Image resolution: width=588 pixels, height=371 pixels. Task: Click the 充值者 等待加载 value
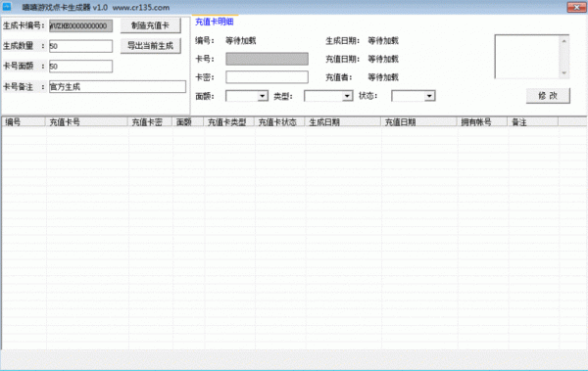tap(383, 77)
